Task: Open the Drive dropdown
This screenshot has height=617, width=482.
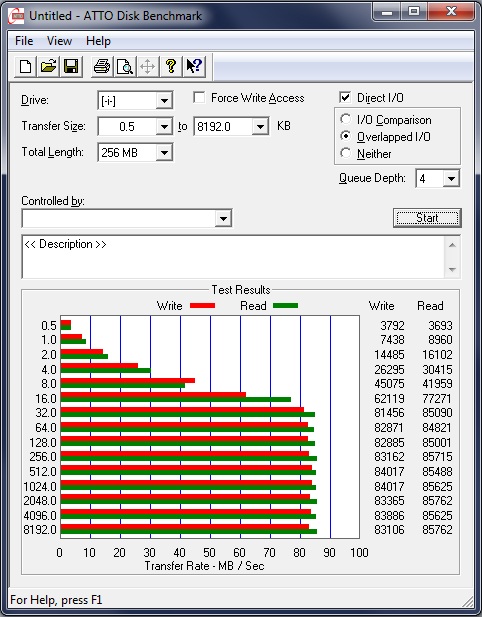Action: (164, 101)
